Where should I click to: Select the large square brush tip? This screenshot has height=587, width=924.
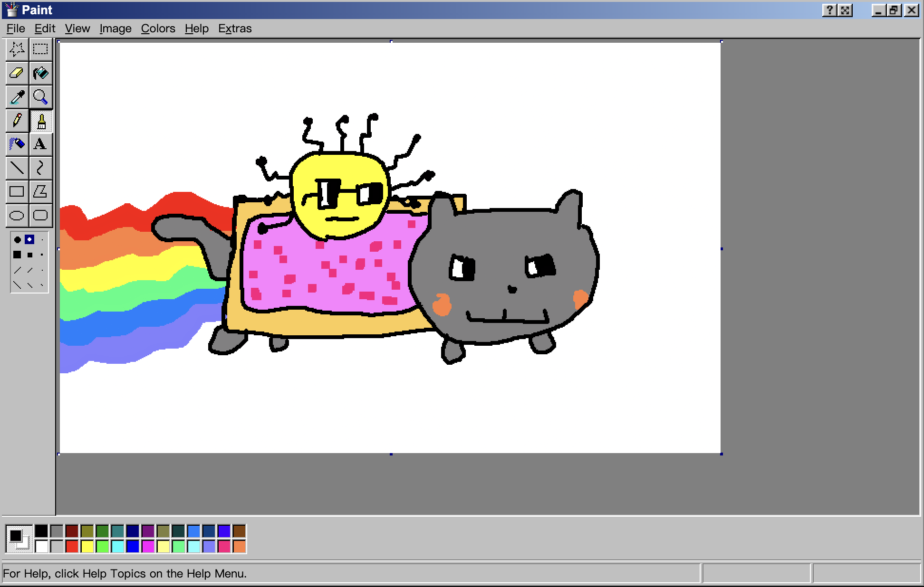18,255
